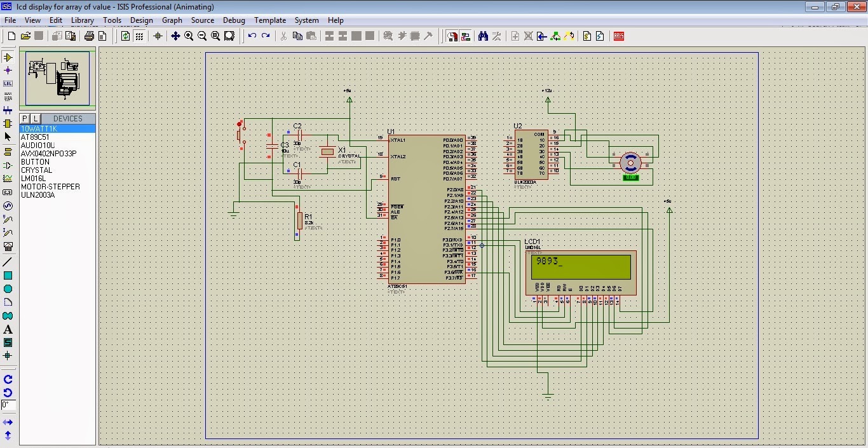Select MOTOR-STEPPER in the devices list
Viewport: 868px width, 448px height.
point(50,187)
